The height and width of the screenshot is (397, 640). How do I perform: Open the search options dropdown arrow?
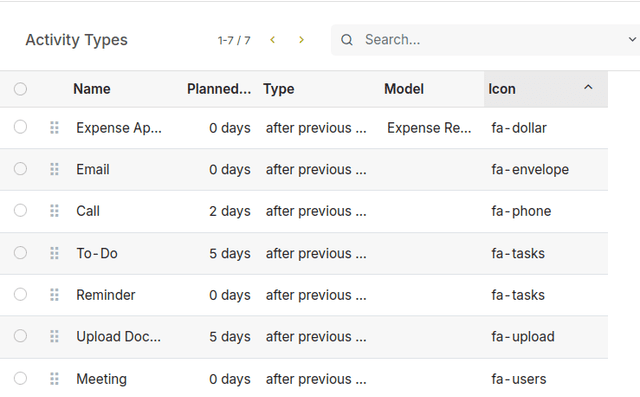point(632,40)
